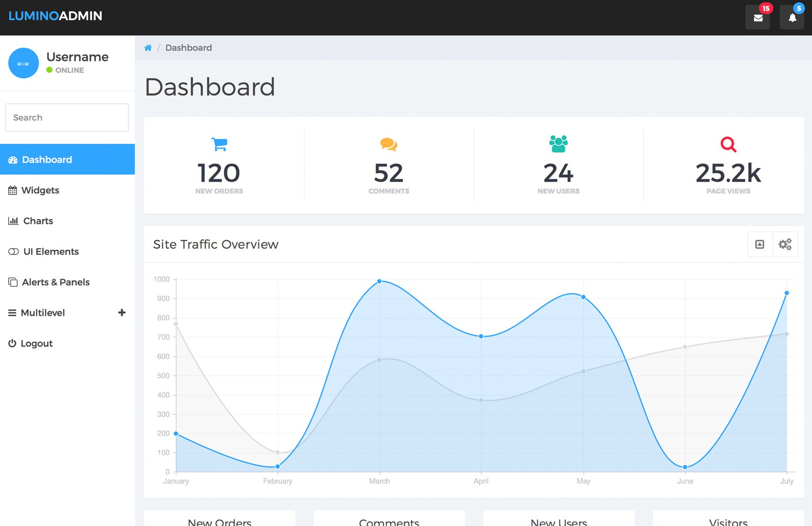Expand Multilevel menu with plus icon
The width and height of the screenshot is (812, 526).
tap(122, 313)
